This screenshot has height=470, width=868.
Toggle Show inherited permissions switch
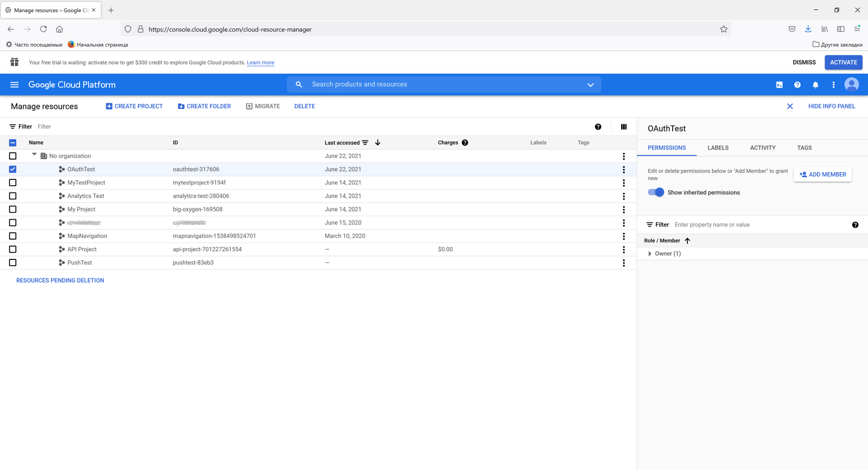pyautogui.click(x=656, y=192)
